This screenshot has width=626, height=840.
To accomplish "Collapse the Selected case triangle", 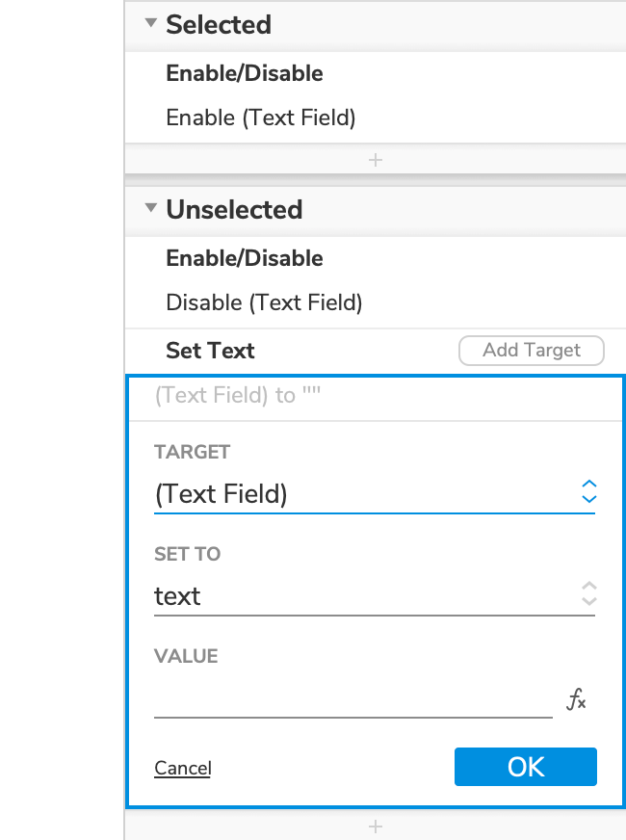I will click(x=150, y=24).
